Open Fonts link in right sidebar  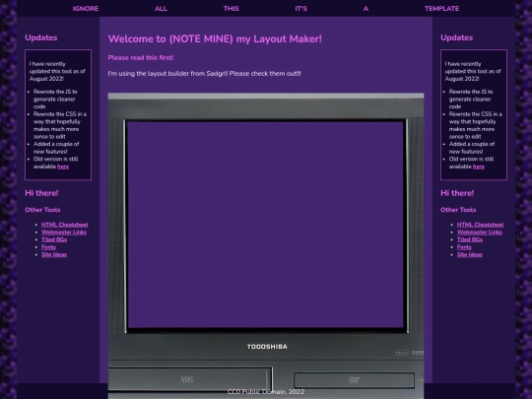point(464,247)
